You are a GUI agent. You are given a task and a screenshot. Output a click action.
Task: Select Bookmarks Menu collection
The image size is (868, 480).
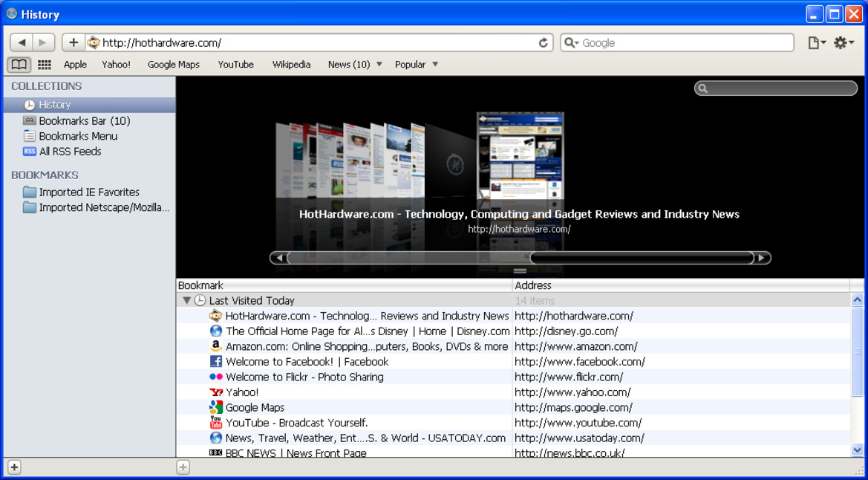pyautogui.click(x=89, y=136)
